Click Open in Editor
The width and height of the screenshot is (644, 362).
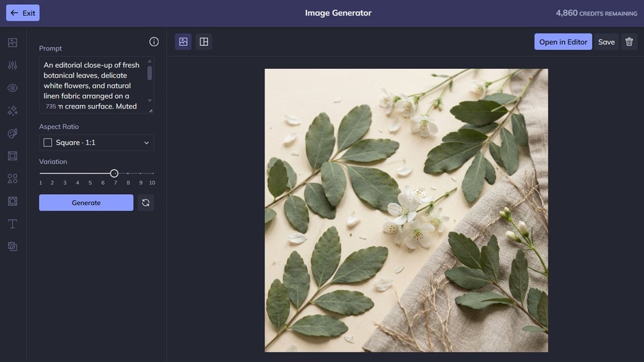click(563, 42)
